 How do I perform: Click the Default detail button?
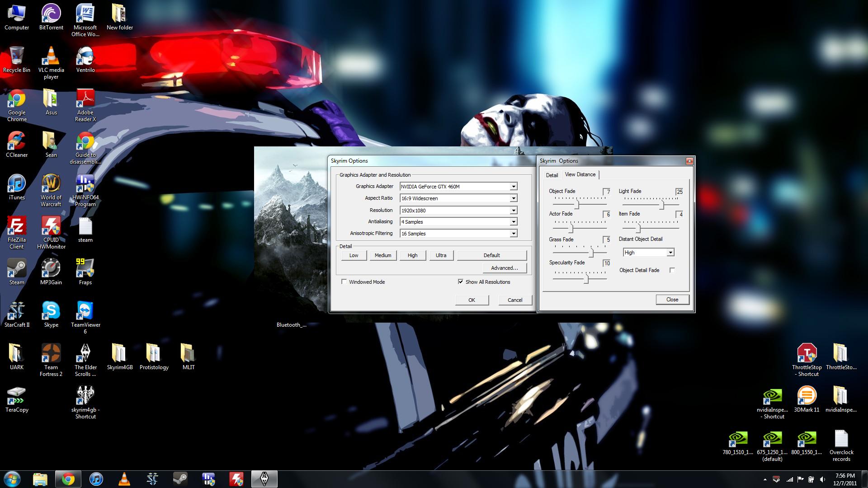tap(492, 255)
